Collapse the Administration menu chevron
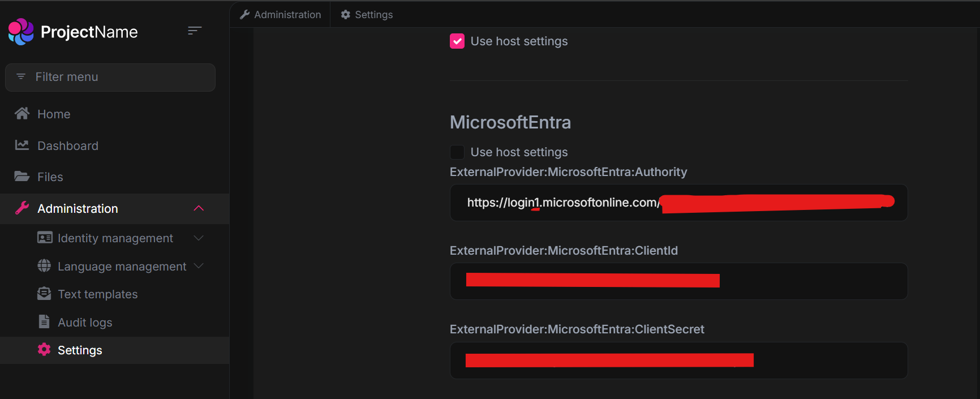 (x=199, y=208)
